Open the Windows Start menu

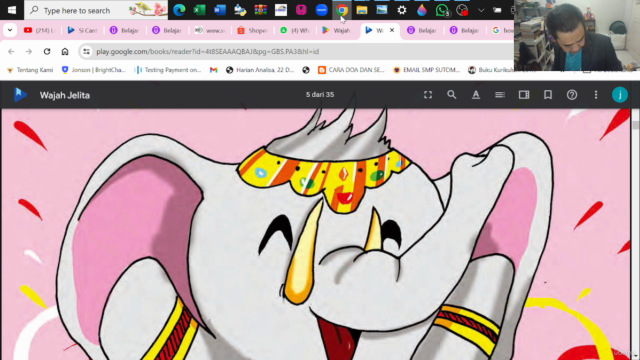pos(11,10)
